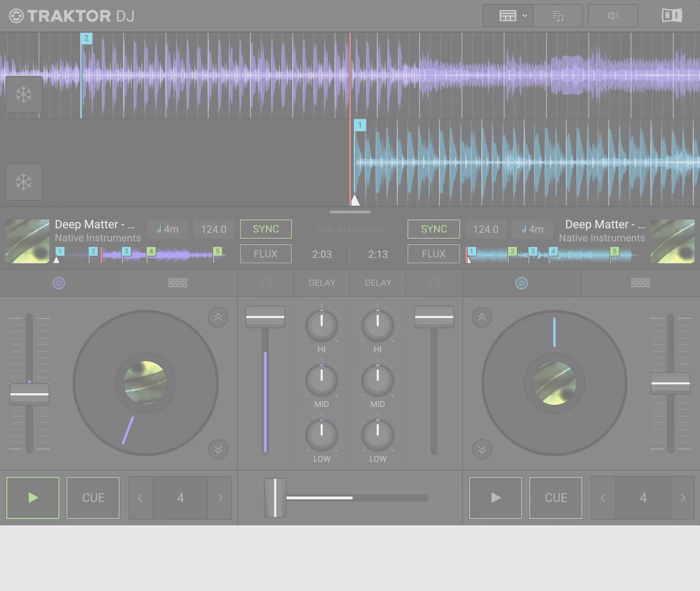Click left channel MID knob
Screen dimensions: 700x591
pyautogui.click(x=322, y=380)
